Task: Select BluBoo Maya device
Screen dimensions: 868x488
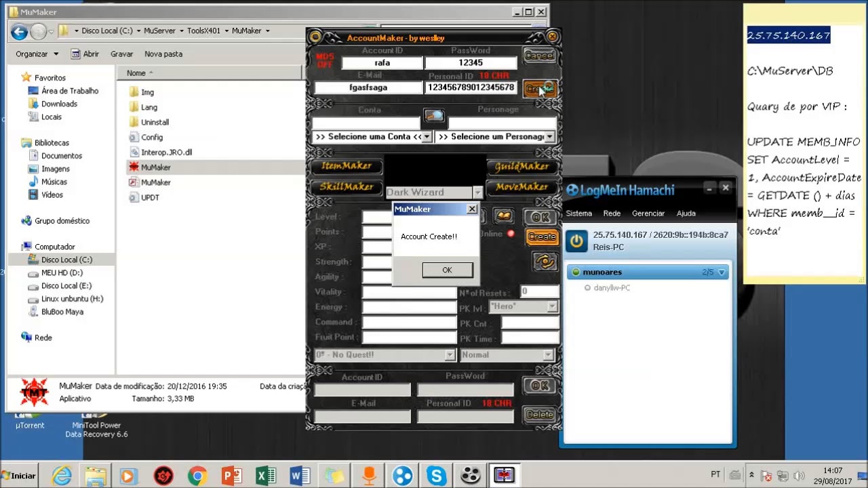Action: 62,312
